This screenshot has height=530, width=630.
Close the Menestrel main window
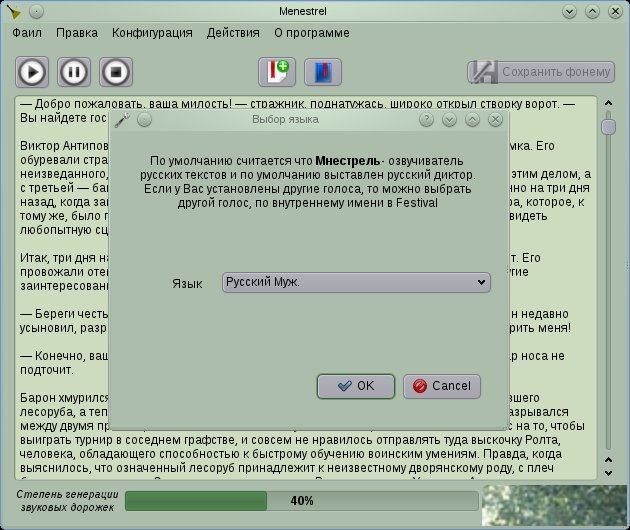(615, 12)
